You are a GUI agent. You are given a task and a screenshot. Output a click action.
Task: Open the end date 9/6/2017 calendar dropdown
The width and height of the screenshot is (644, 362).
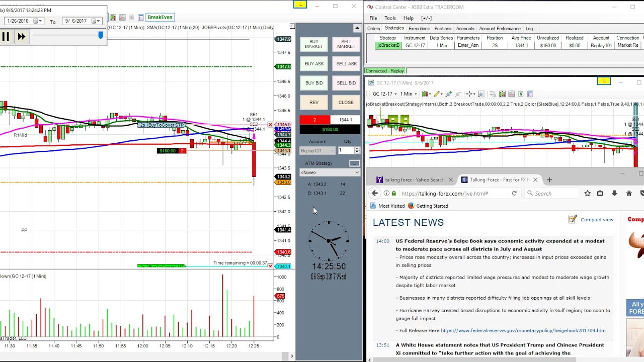click(x=96, y=21)
